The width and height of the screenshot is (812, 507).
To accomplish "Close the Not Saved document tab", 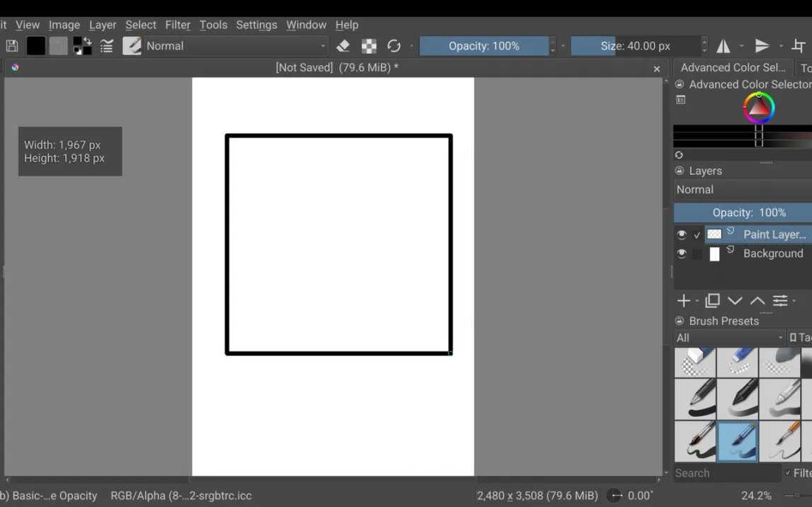I will [x=657, y=69].
